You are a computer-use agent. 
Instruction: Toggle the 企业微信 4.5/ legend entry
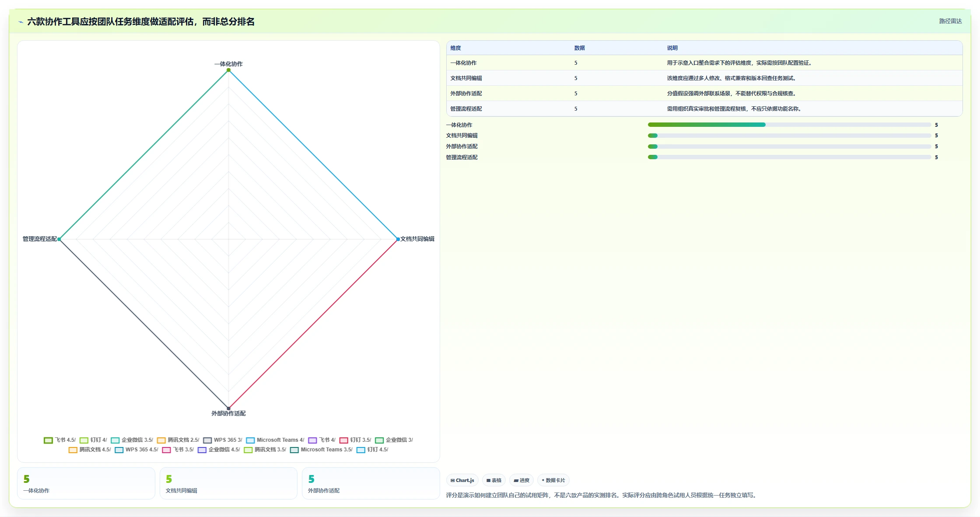[219, 450]
